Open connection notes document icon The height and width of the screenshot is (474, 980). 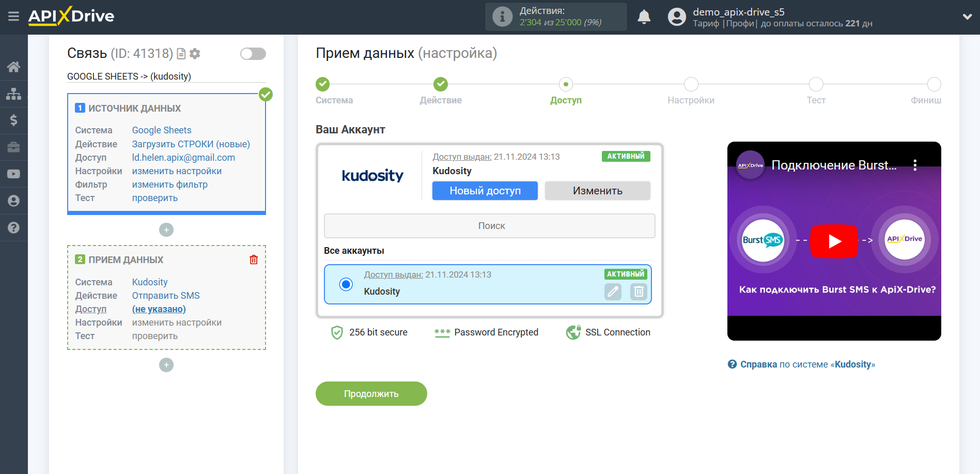(x=181, y=54)
